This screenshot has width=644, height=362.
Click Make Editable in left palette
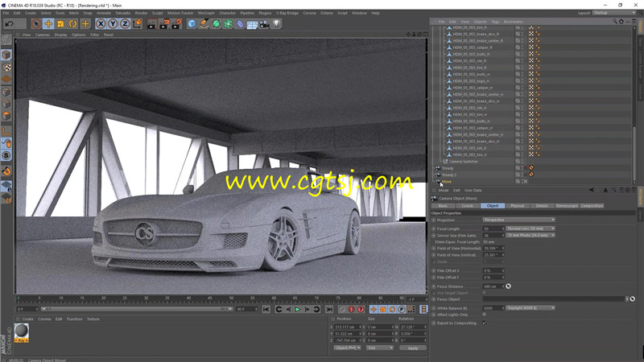tap(6, 39)
